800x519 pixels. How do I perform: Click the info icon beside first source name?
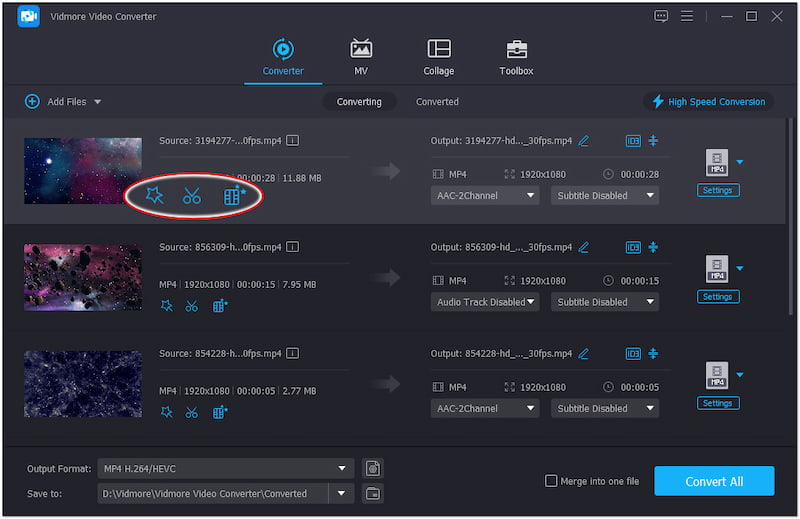click(x=293, y=141)
